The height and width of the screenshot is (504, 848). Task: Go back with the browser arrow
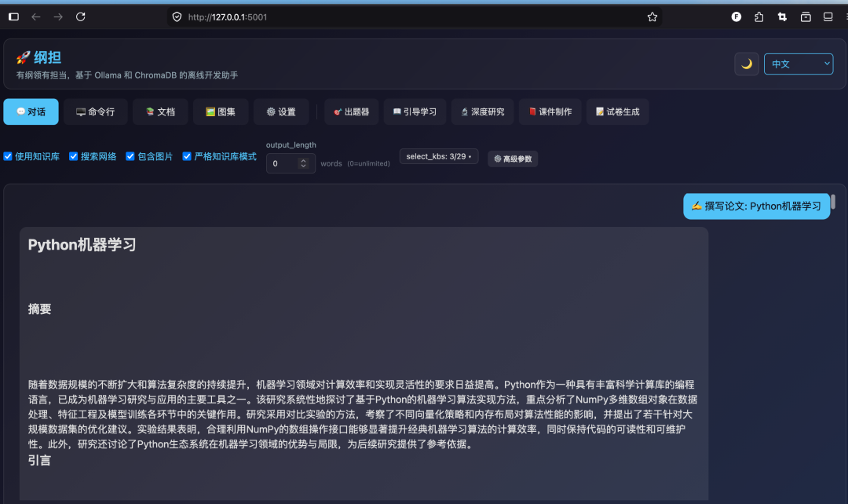tap(35, 16)
